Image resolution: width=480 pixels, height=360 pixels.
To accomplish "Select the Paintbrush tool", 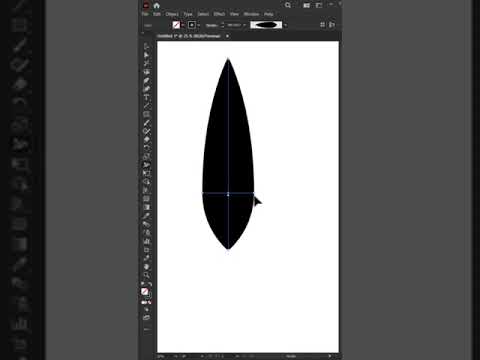I will click(x=146, y=123).
